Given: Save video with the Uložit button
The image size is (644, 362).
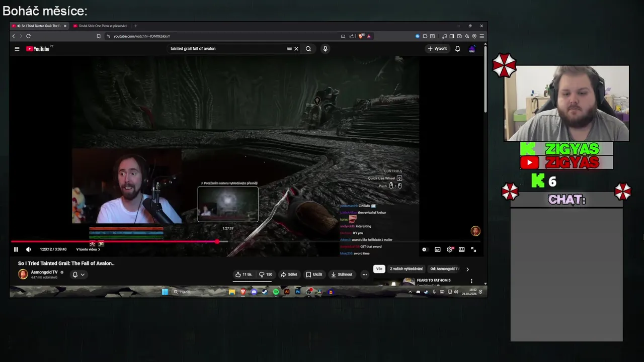Looking at the screenshot, I should pos(314,275).
